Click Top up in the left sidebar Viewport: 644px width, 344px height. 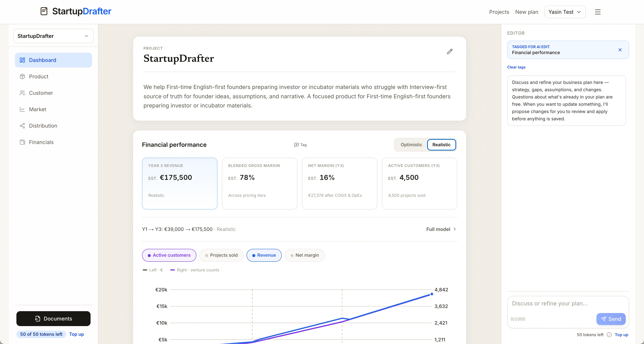[77, 334]
